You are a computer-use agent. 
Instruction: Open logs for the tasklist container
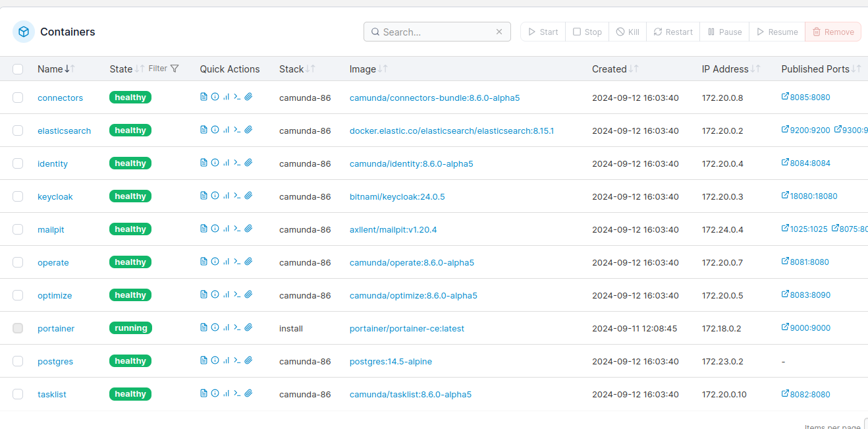coord(203,393)
